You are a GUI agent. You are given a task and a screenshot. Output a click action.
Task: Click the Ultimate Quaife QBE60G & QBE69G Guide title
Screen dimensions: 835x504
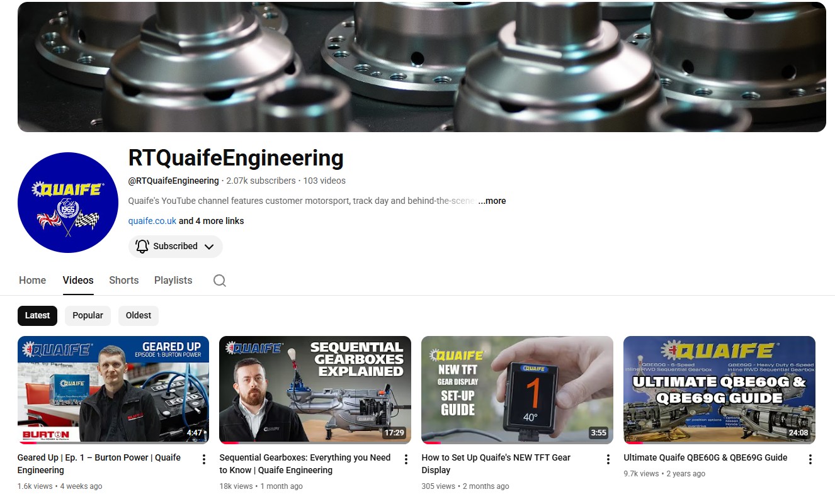click(x=705, y=457)
